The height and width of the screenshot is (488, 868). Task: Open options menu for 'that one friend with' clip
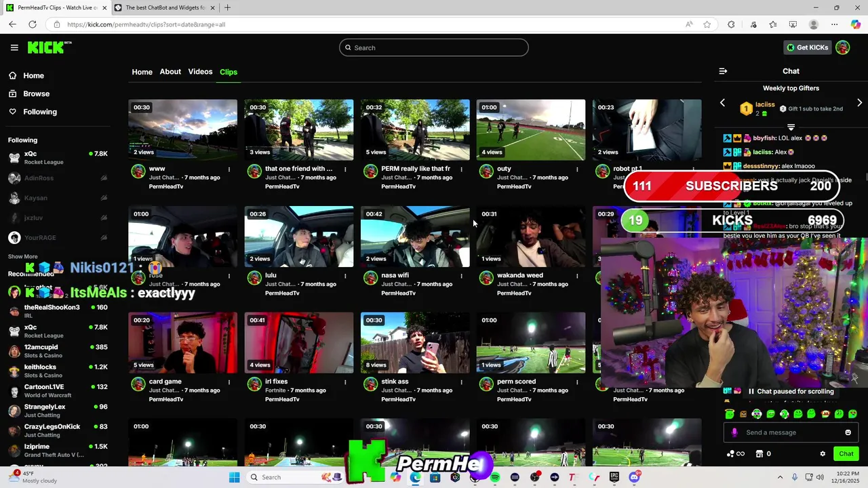(345, 169)
